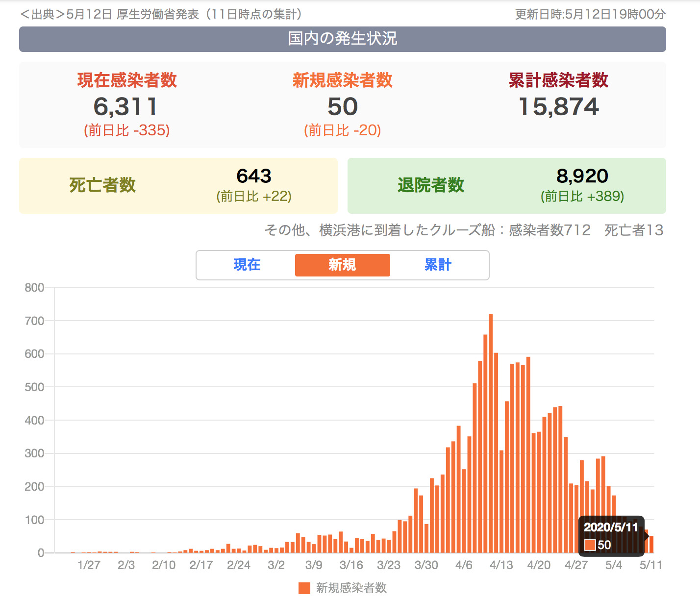
Task: Click the 新規感染者数 heading above 50
Action: pyautogui.click(x=342, y=80)
